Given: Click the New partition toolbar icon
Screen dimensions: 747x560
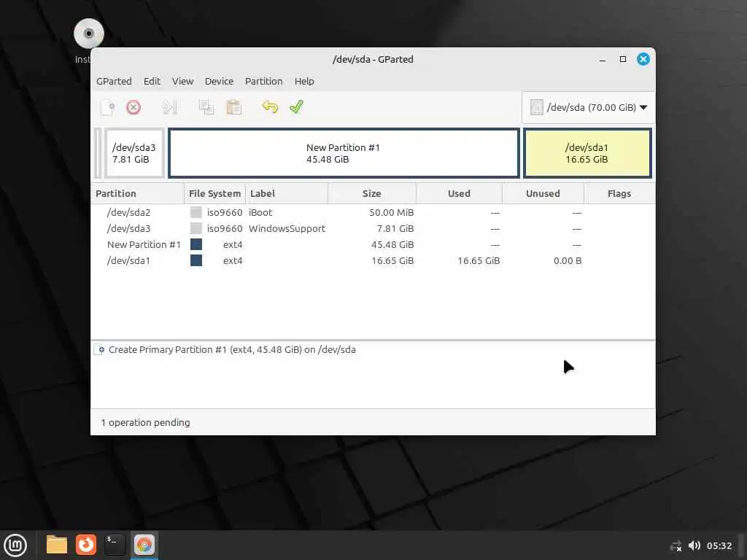Looking at the screenshot, I should pos(108,108).
